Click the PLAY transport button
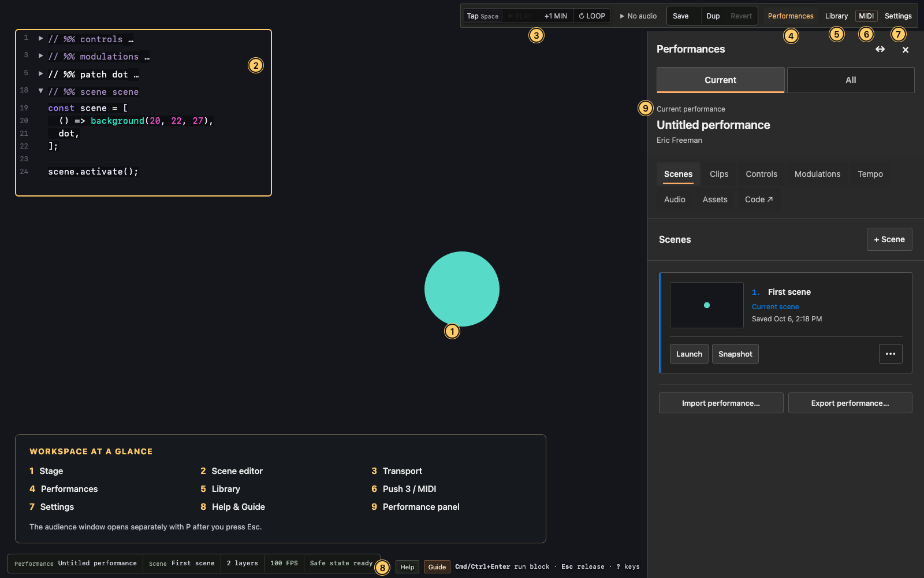Viewport: 924px width, 578px height. 520,16
